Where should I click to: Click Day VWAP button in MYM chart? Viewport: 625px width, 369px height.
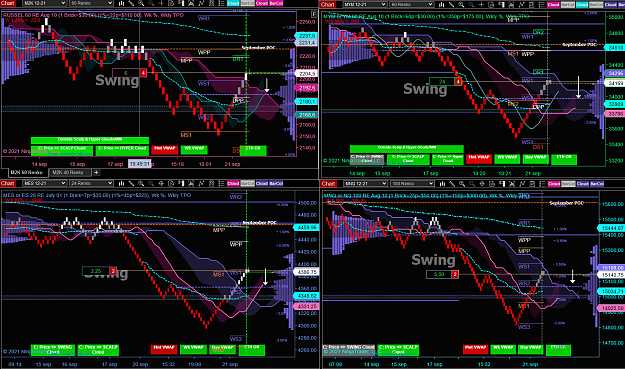click(535, 159)
